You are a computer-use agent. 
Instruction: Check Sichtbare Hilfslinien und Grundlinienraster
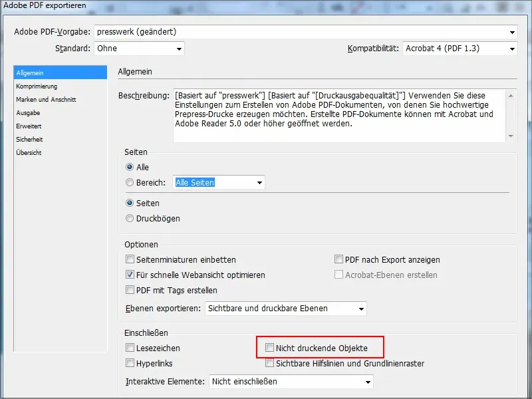coord(270,363)
